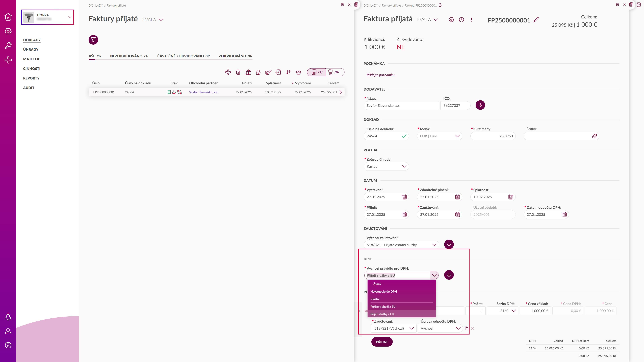Remove line item with X icon
The height and width of the screenshot is (362, 644).
point(473,328)
